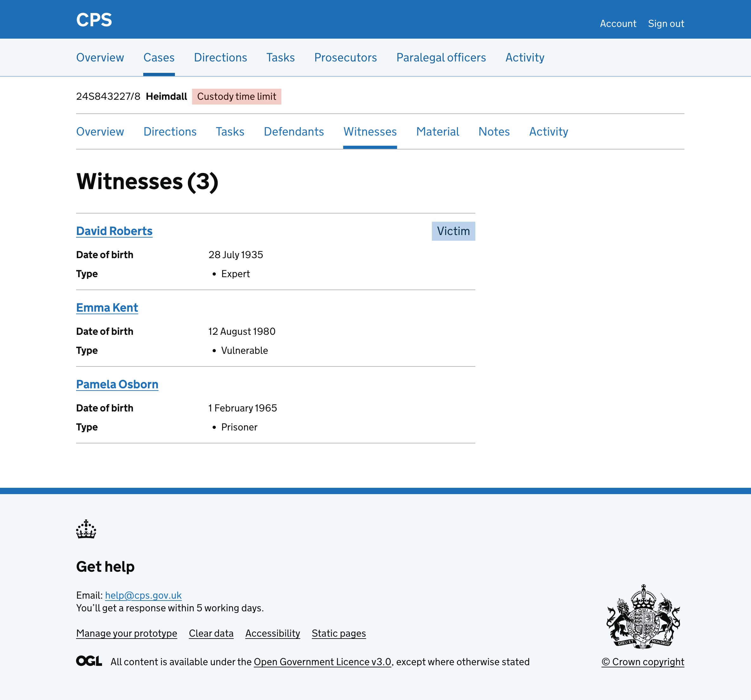
Task: Sign out of the account
Action: [x=666, y=23]
